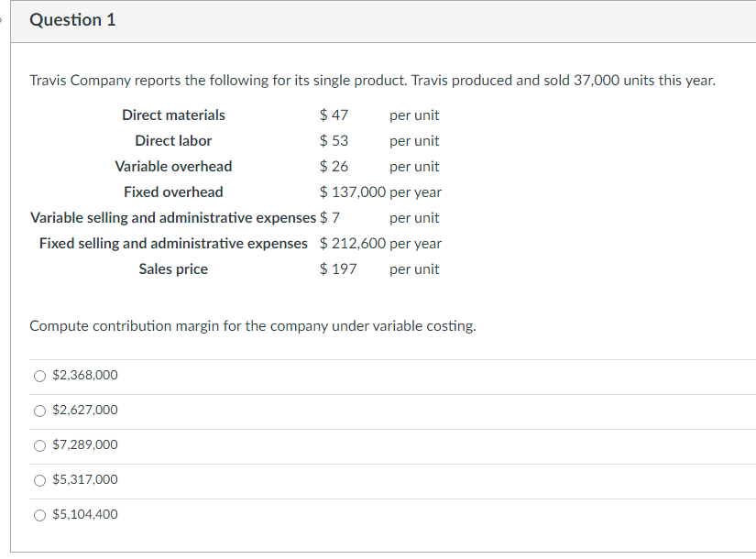Click the Direct materials row
The image size is (756, 559).
173,115
